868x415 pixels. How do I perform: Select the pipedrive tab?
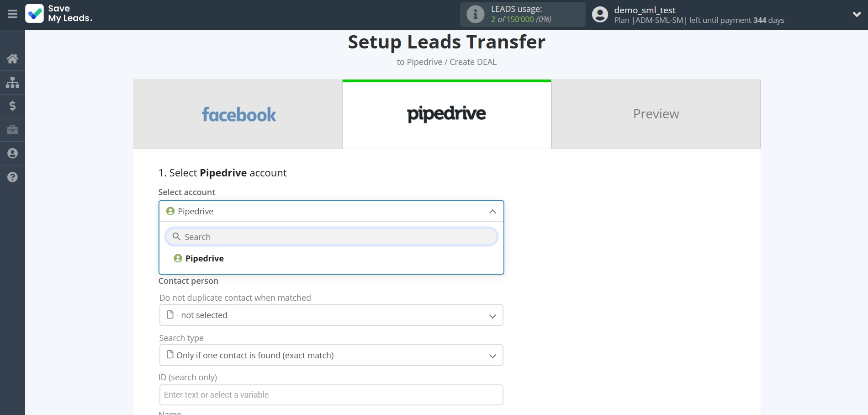pyautogui.click(x=446, y=114)
